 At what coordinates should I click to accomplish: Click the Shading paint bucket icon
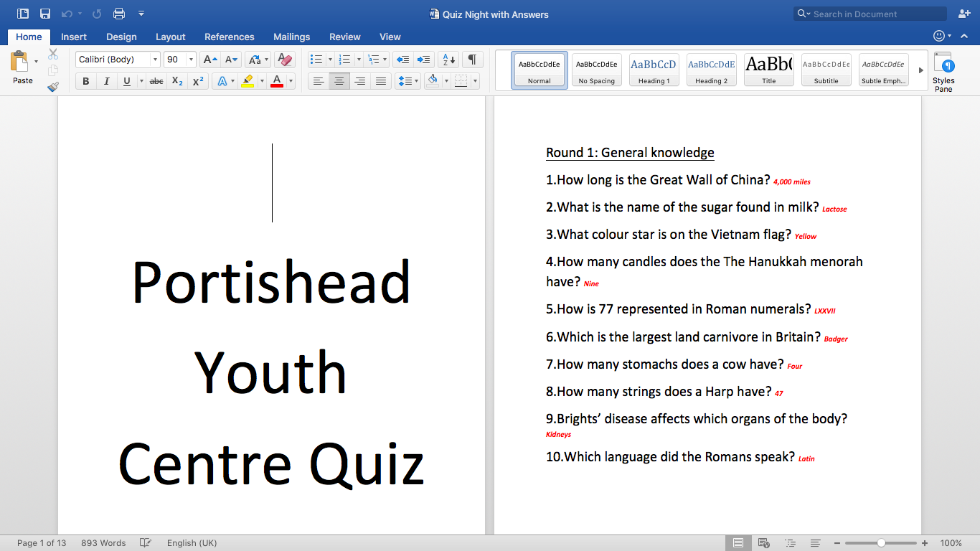(433, 81)
